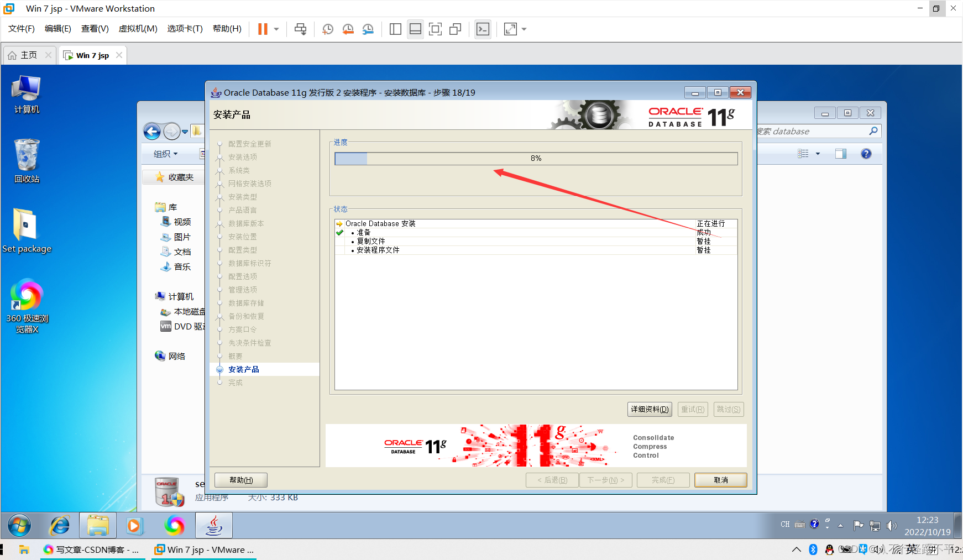This screenshot has width=963, height=560.
Task: Pause the virtual machine with the orange pause icon
Action: tap(263, 29)
